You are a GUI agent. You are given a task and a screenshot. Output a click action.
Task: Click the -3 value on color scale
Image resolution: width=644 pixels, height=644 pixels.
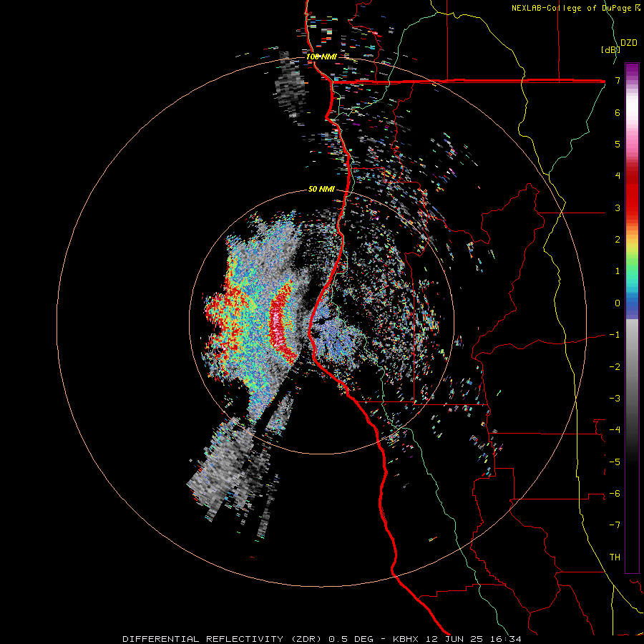615,399
